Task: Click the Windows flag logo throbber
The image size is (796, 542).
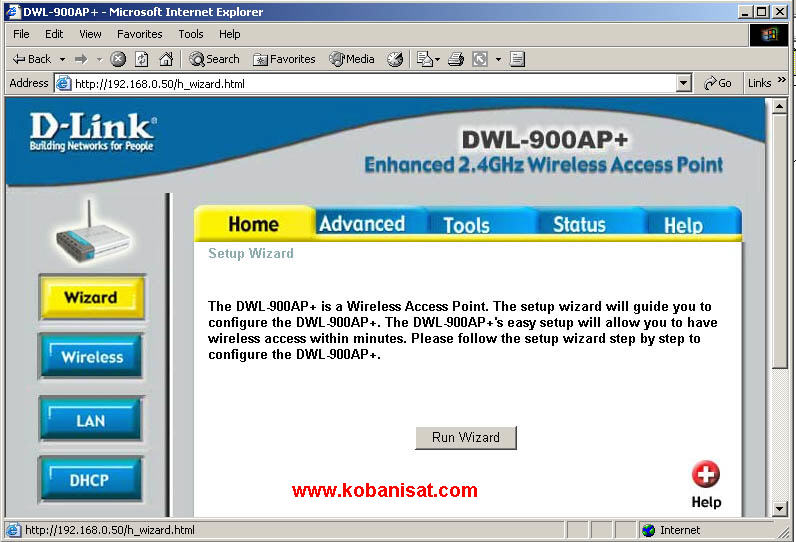Action: (769, 35)
